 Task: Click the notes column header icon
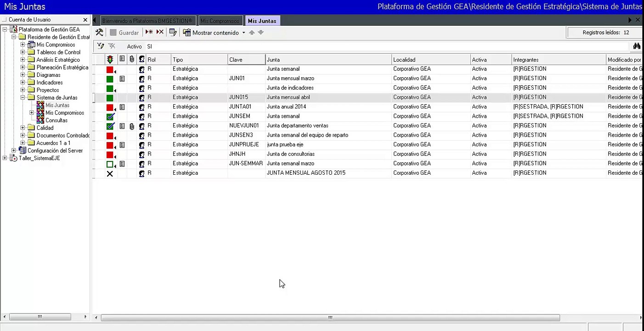122,59
